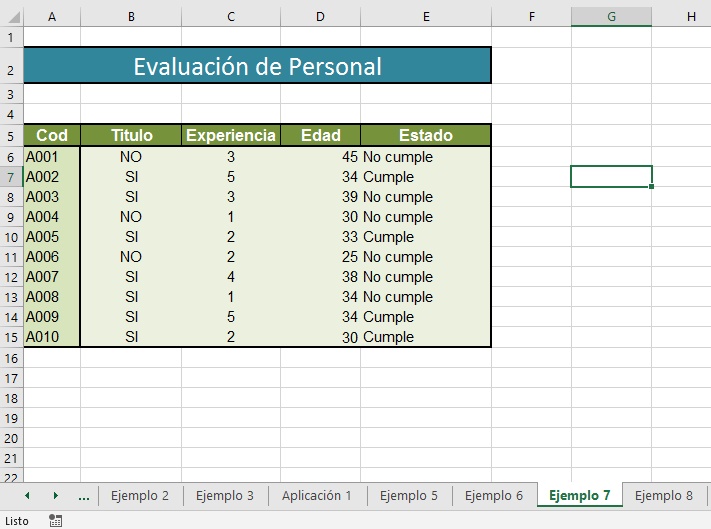Switch to the Ejemplo 2 sheet tab
Screen dimensions: 711x529
tap(140, 495)
